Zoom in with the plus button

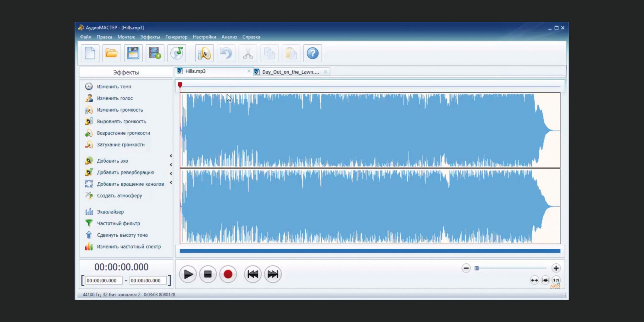556,268
